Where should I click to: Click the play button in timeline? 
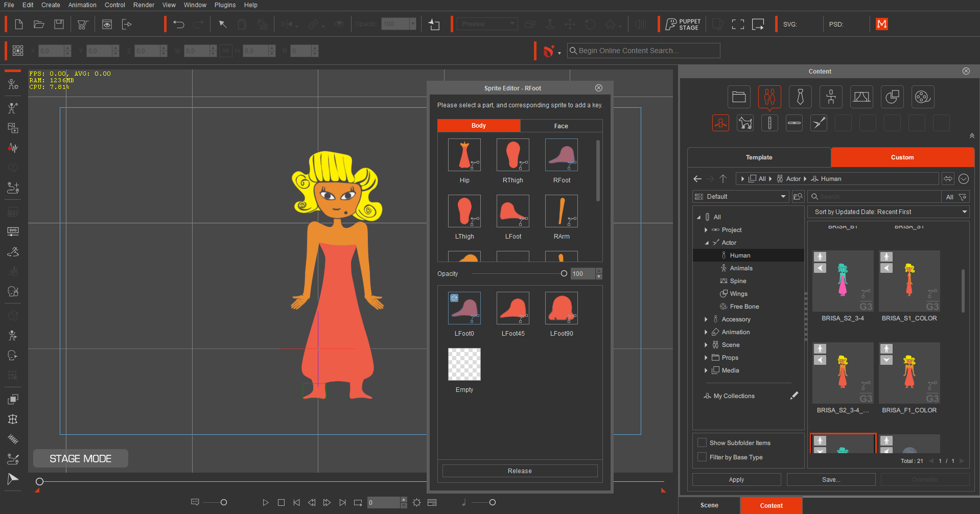pos(265,503)
